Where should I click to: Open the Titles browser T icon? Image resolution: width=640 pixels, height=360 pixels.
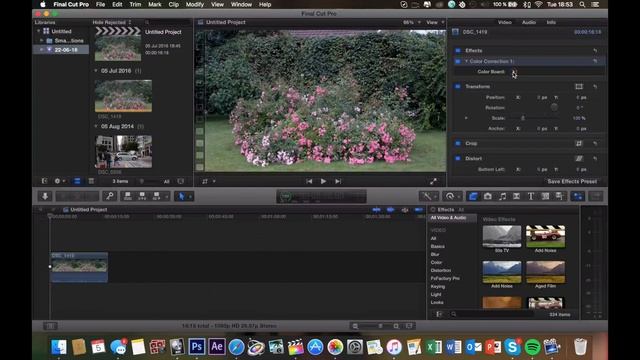tap(531, 196)
